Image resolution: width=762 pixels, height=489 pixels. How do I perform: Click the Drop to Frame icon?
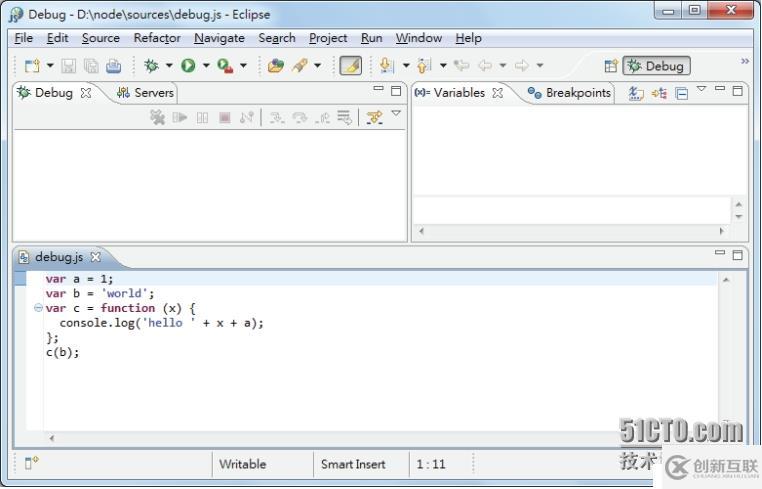(345, 117)
